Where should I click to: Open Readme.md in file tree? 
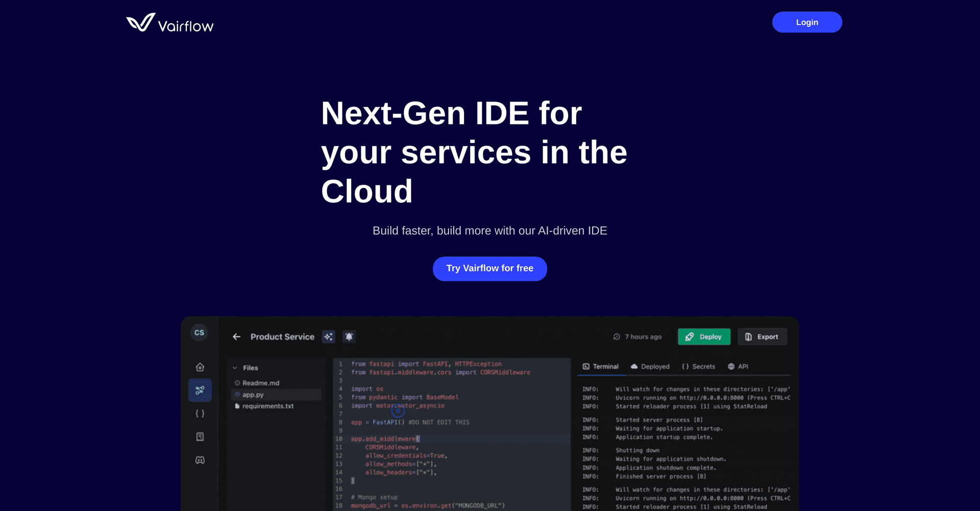point(260,383)
